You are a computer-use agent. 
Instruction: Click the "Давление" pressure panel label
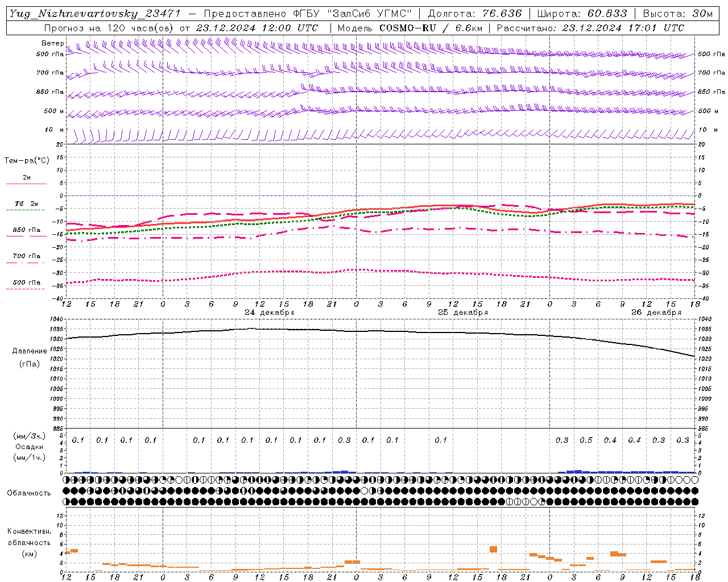[x=30, y=351]
